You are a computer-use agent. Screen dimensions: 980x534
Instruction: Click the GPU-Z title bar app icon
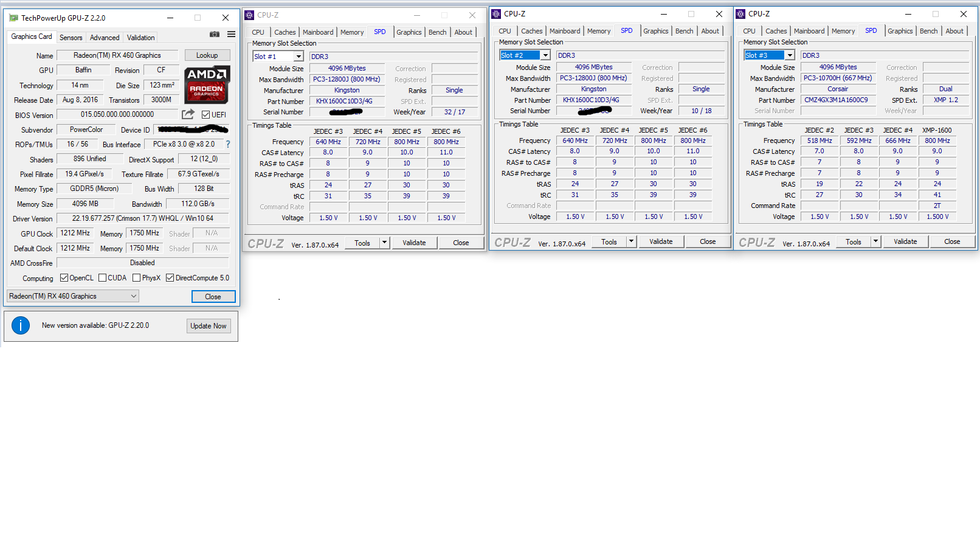click(13, 18)
